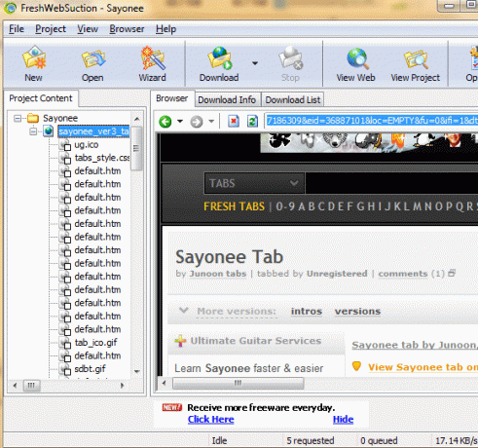478x448 pixels.
Task: Open the intros versions link
Action: [x=307, y=311]
